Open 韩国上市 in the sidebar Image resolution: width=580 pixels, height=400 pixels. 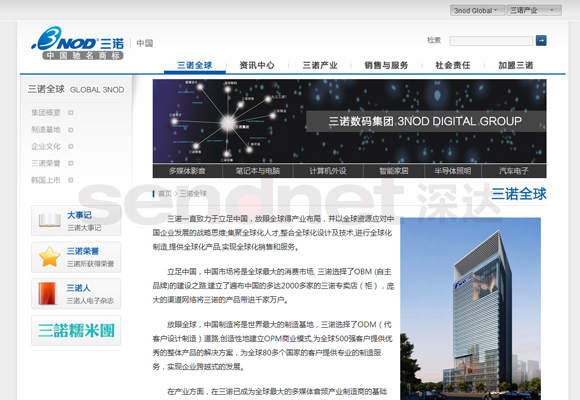pyautogui.click(x=45, y=180)
